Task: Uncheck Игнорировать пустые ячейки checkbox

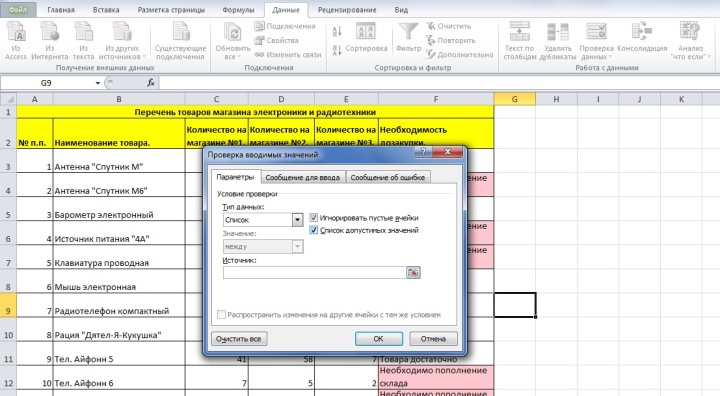Action: (x=314, y=218)
